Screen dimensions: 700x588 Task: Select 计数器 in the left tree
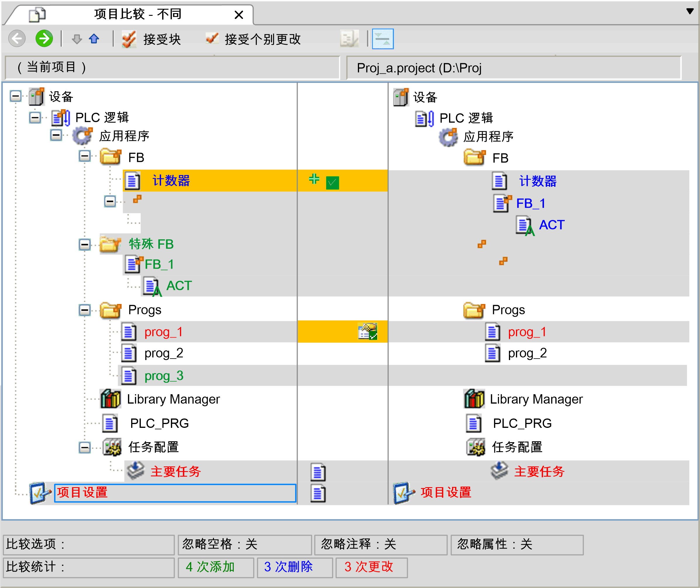click(171, 180)
